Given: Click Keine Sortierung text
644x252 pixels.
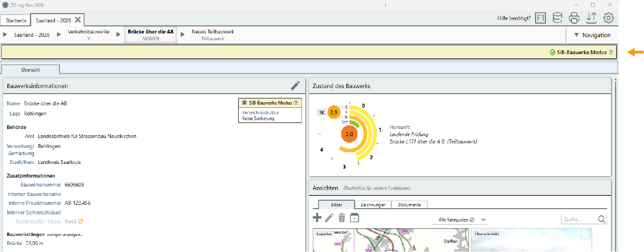Looking at the screenshot, I should click(x=258, y=118).
